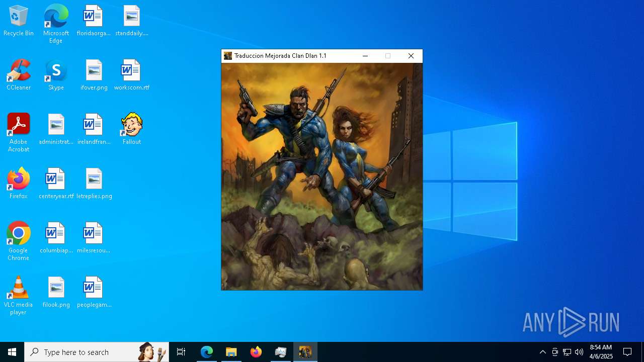Click the Fallout artwork splash image
This screenshot has height=362, width=644.
[322, 176]
